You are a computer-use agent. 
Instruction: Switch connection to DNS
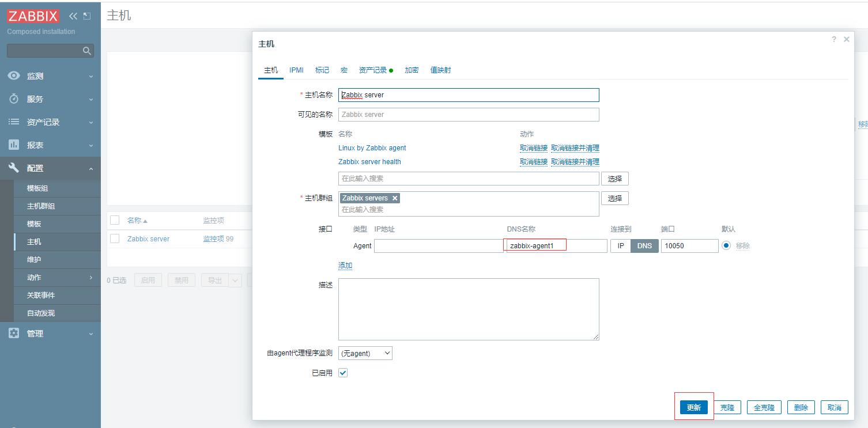(644, 246)
